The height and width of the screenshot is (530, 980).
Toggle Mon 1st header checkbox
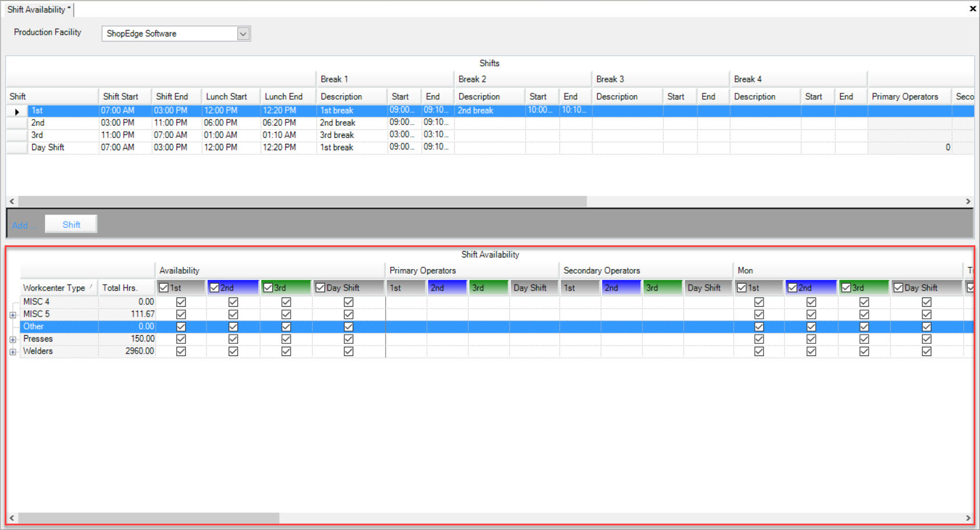742,288
